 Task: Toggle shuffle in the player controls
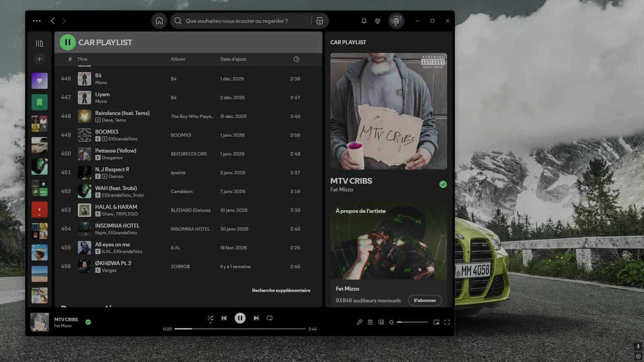coord(210,318)
